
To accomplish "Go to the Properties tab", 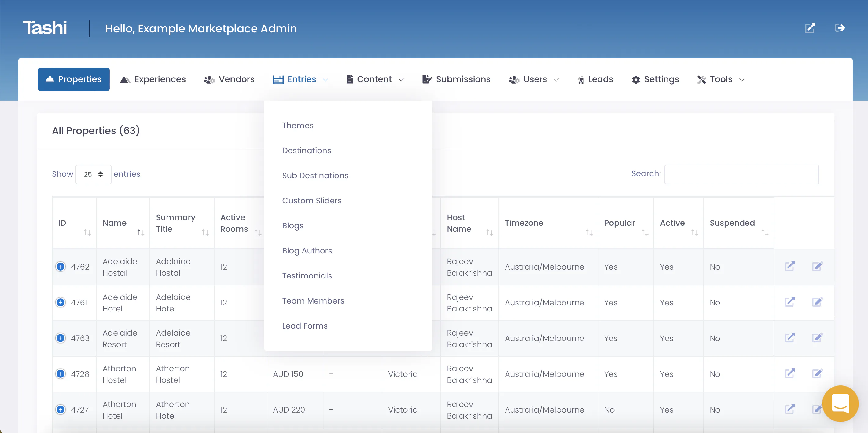I will click(x=73, y=79).
